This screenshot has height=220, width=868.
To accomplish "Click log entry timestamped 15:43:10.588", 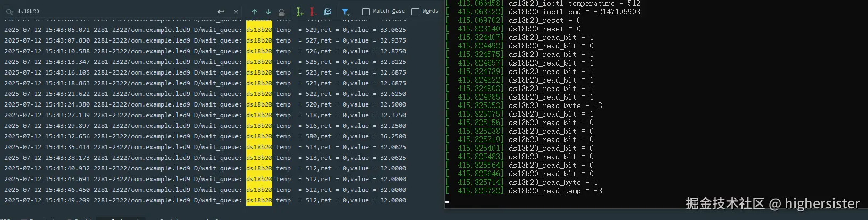I will pyautogui.click(x=205, y=51).
